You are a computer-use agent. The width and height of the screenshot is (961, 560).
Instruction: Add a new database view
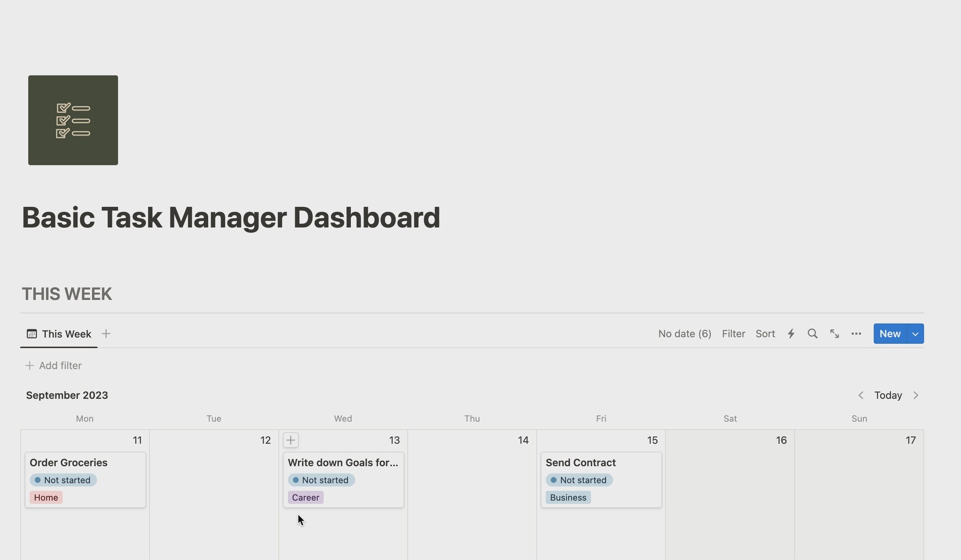click(x=106, y=334)
